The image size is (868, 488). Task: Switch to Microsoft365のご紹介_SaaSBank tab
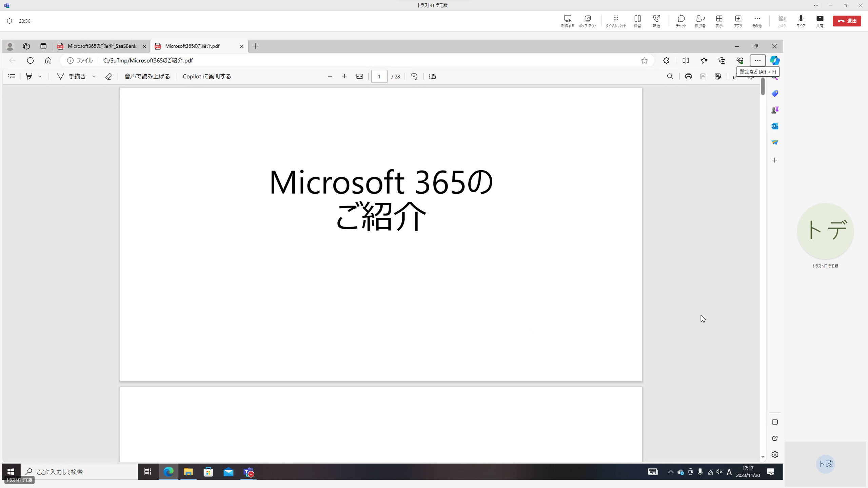click(102, 46)
